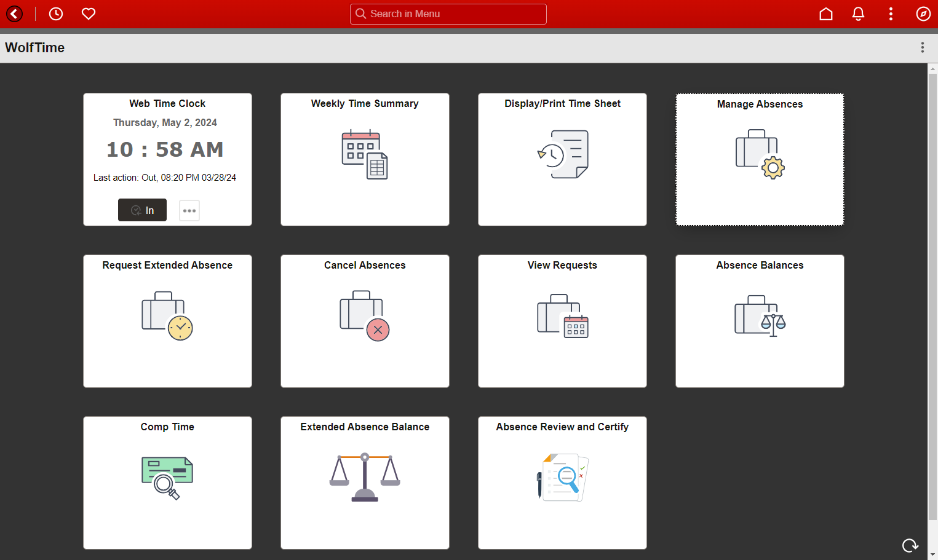Open the Weekly Time Summary tile icon
The height and width of the screenshot is (560, 938).
[365, 154]
